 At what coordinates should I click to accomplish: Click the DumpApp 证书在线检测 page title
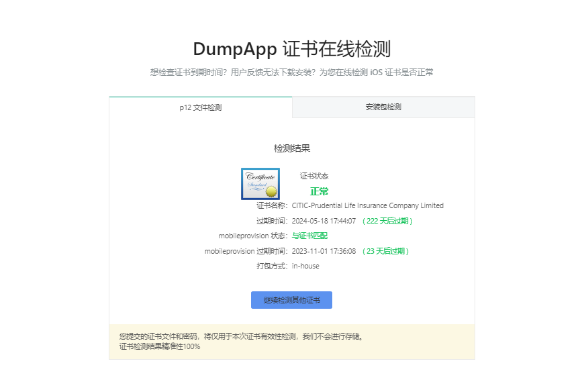coord(291,49)
